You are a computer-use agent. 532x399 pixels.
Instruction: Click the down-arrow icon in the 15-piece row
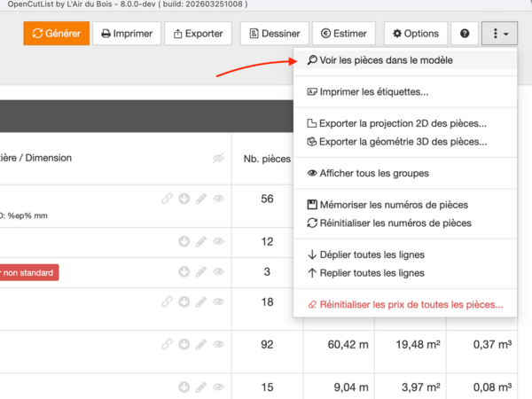pyautogui.click(x=184, y=387)
